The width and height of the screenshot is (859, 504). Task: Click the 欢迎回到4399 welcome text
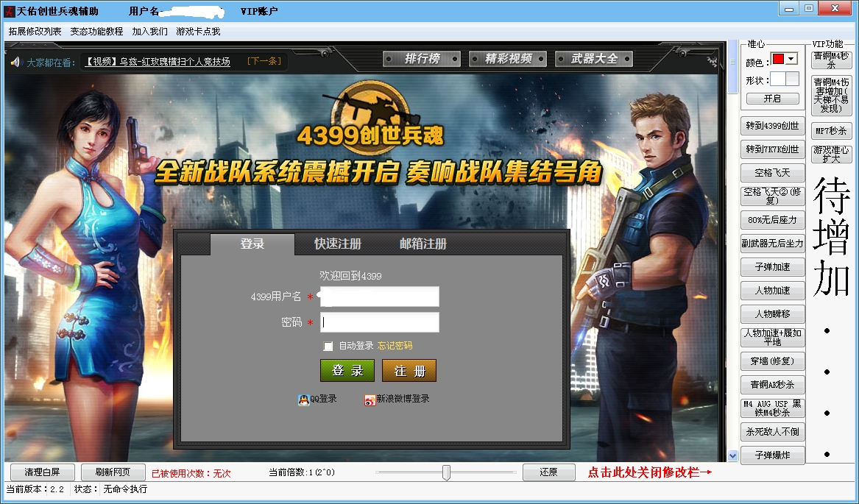pos(350,276)
